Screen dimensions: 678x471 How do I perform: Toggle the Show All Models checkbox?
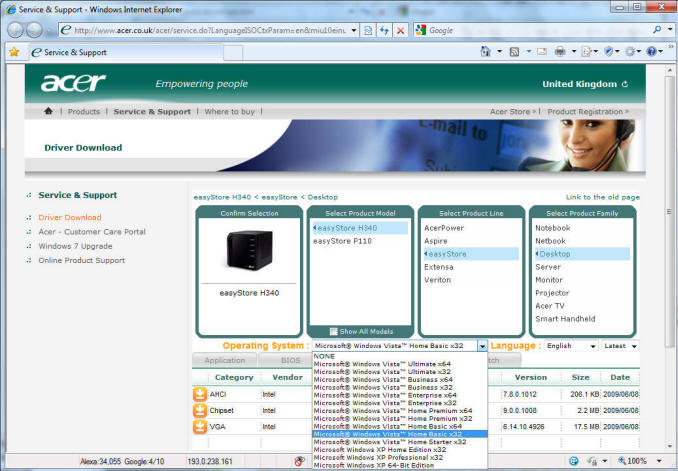coord(334,331)
